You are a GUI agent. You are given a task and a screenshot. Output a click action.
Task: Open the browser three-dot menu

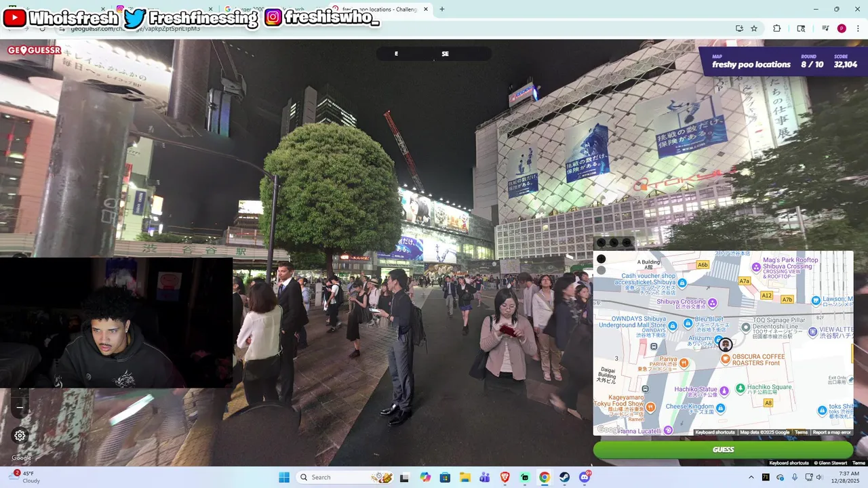[859, 28]
